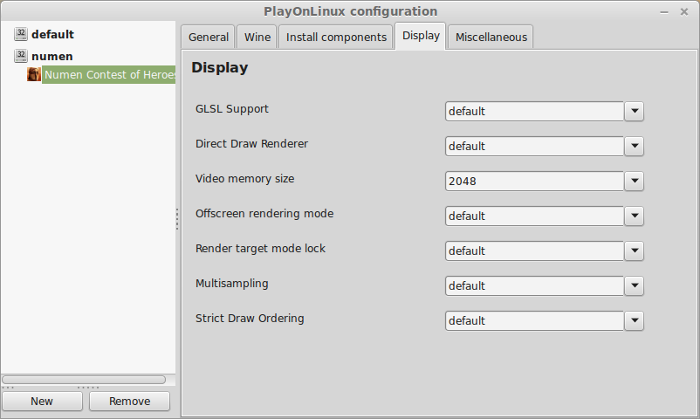Click the Remove button
Viewport: 700px width, 419px height.
(x=129, y=401)
